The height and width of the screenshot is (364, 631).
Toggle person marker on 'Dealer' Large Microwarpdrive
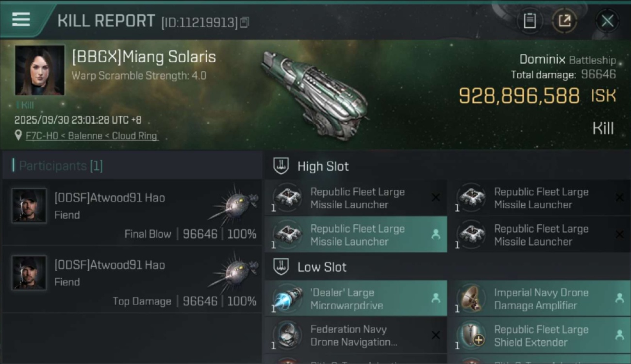(436, 298)
